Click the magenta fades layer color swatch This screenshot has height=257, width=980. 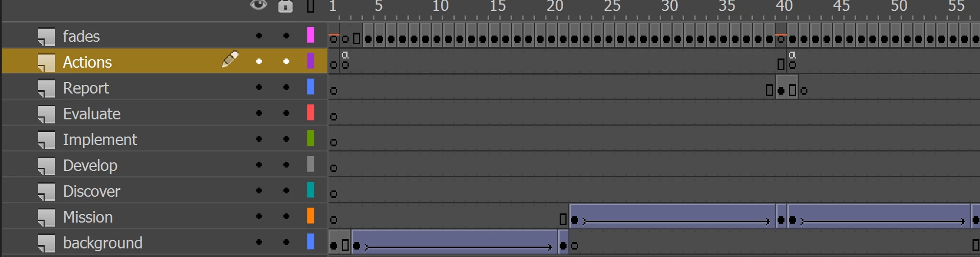click(x=310, y=35)
